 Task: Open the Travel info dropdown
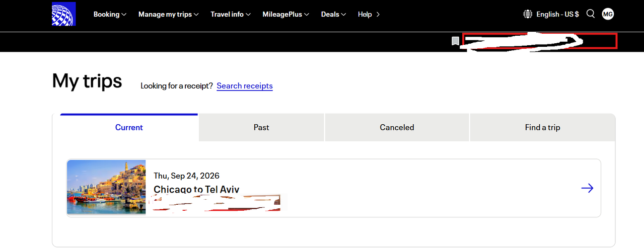pos(231,14)
